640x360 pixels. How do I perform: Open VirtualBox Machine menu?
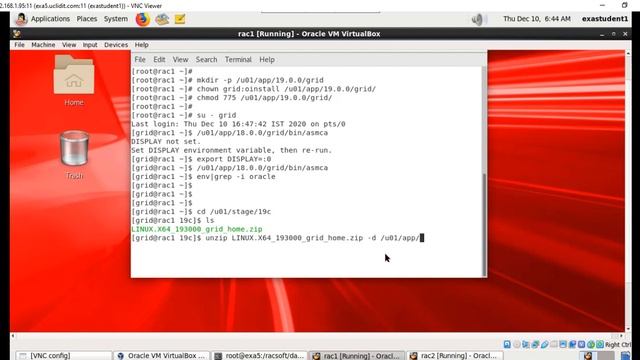(43, 45)
